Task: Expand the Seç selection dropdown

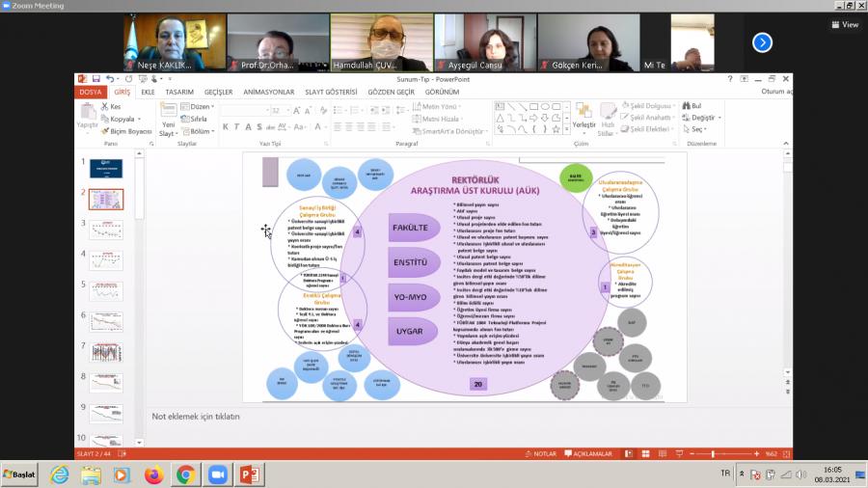Action: [697, 129]
